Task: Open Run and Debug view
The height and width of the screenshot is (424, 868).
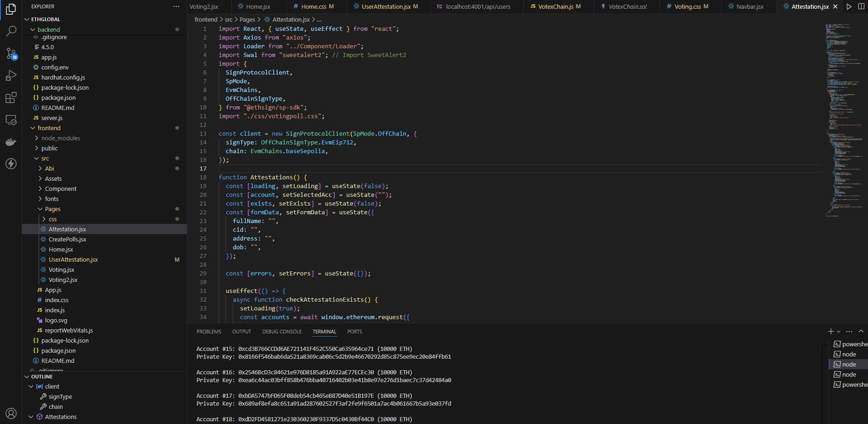Action: 11,75
